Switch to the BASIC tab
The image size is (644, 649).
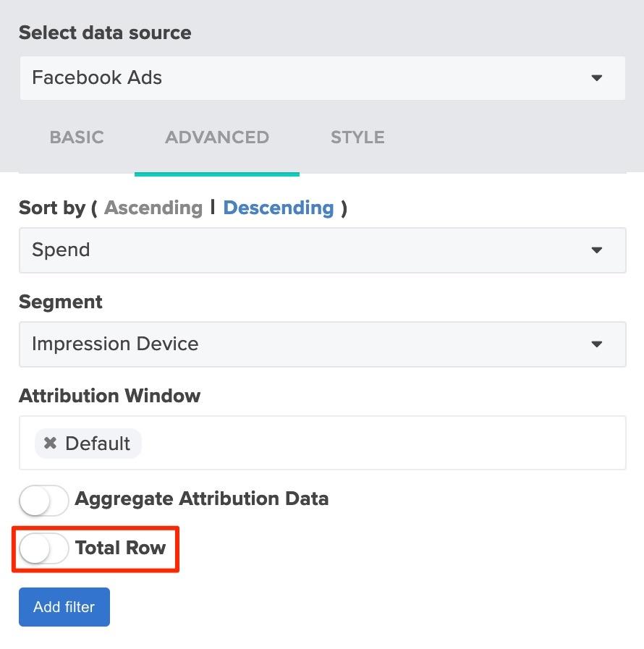[77, 137]
